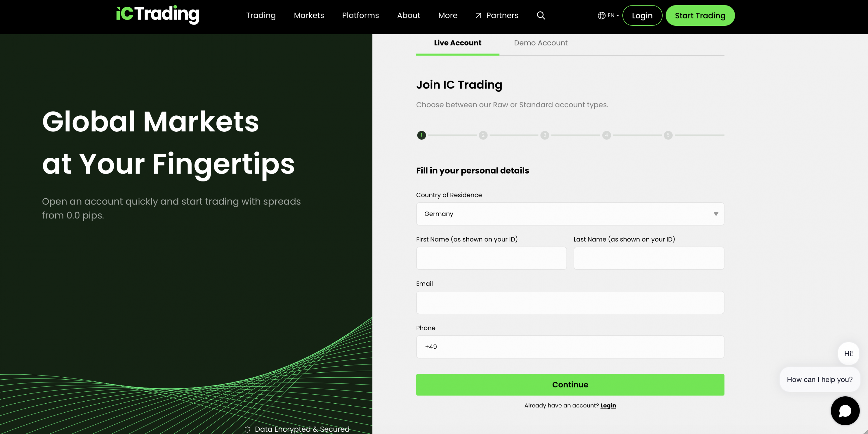Focus the First Name input field

pos(492,258)
